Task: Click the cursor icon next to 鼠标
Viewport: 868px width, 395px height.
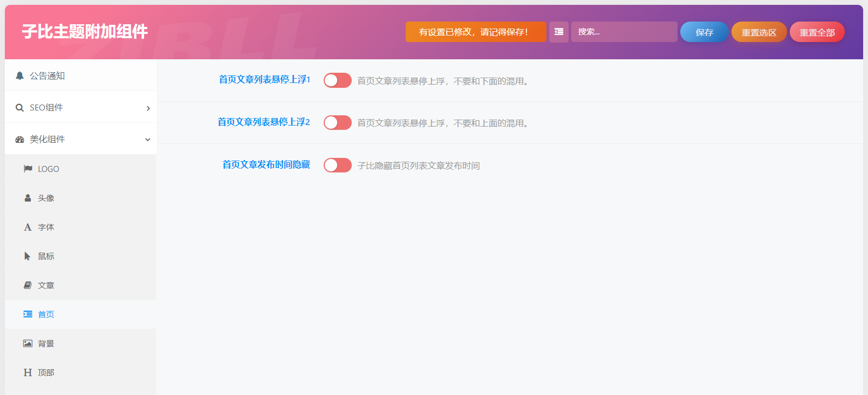Action: pos(28,256)
